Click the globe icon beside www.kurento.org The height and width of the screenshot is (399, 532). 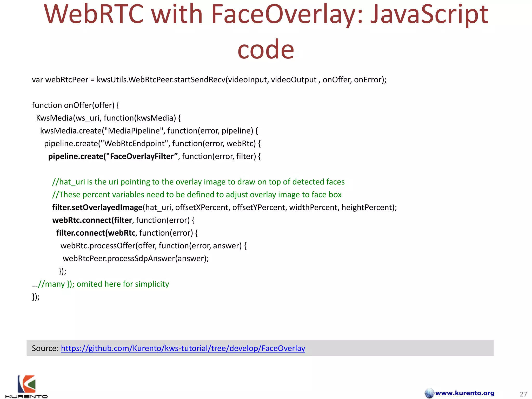429,393
